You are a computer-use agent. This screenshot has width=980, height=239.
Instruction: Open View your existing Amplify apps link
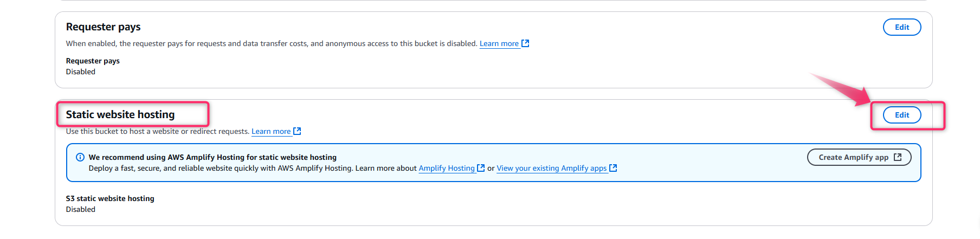click(x=552, y=168)
